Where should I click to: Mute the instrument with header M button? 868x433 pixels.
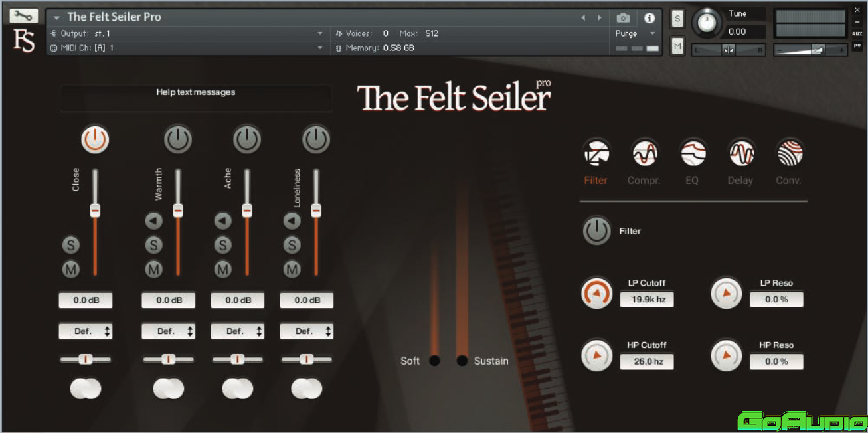(677, 46)
